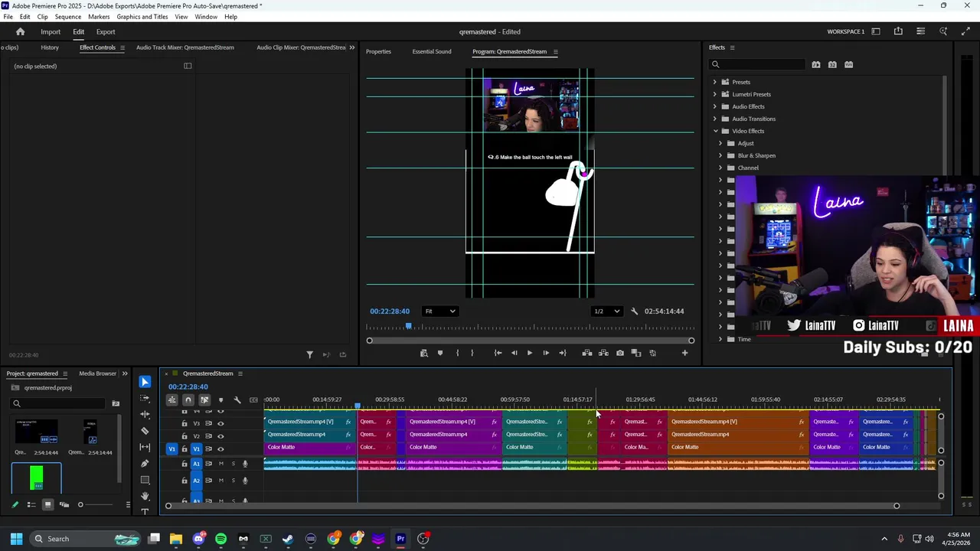
Task: Click the Program monitor playhead marker
Action: tap(409, 327)
